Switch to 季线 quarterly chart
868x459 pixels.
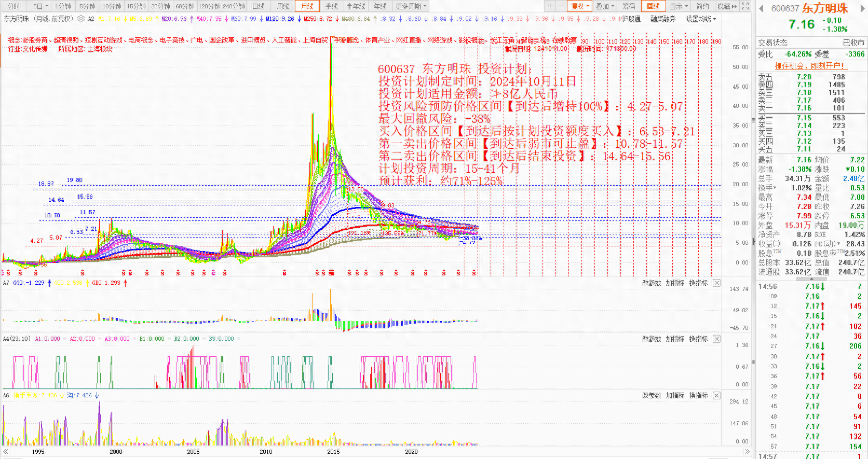[x=332, y=6]
